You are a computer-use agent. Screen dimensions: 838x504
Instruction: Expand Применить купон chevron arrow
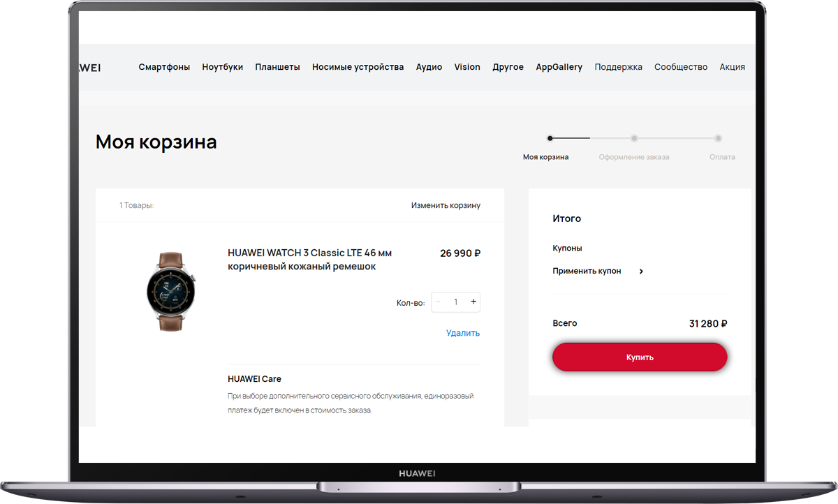click(x=641, y=271)
